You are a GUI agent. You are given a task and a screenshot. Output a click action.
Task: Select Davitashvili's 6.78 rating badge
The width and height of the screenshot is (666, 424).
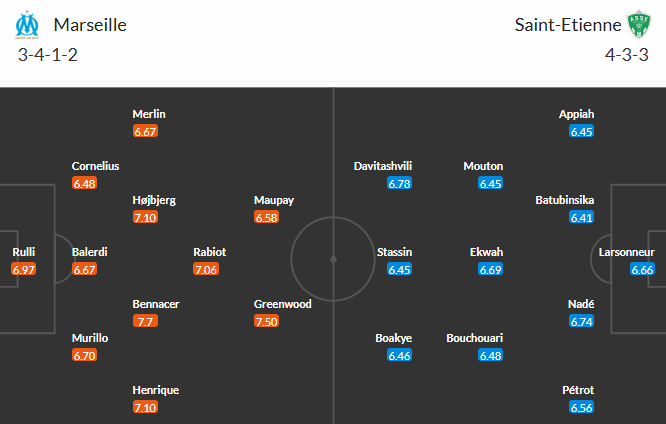[x=399, y=184]
